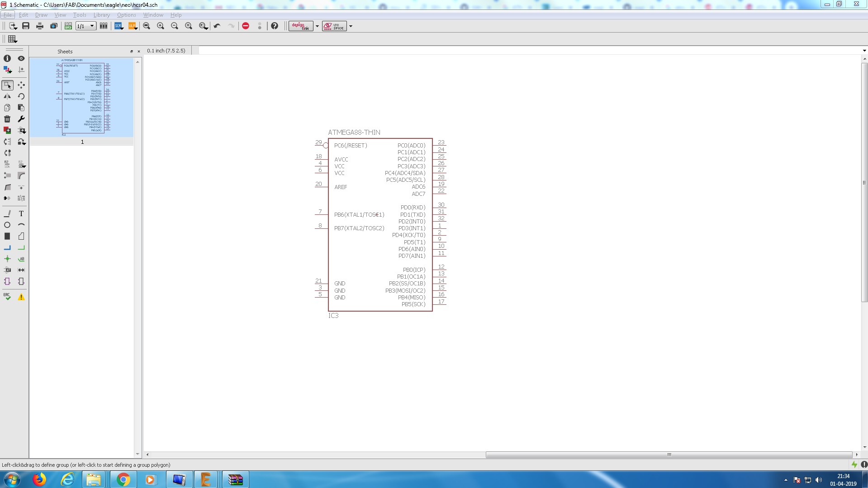Expand the LTC SPICE dropdown arrow
The width and height of the screenshot is (868, 488).
pyautogui.click(x=351, y=26)
